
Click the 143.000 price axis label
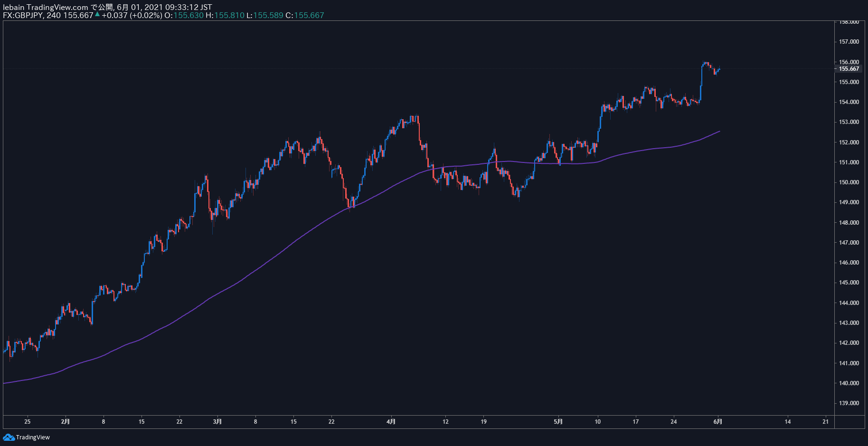pos(849,323)
